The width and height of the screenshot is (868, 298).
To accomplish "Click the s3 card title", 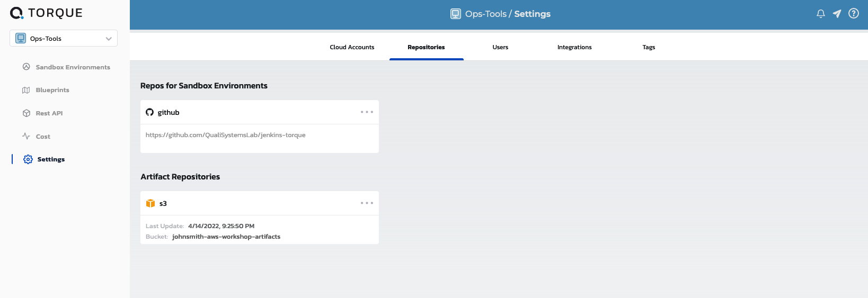I will tap(163, 203).
